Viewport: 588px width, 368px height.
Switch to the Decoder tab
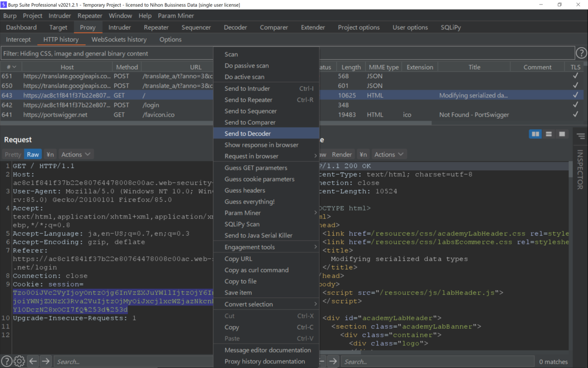point(235,27)
